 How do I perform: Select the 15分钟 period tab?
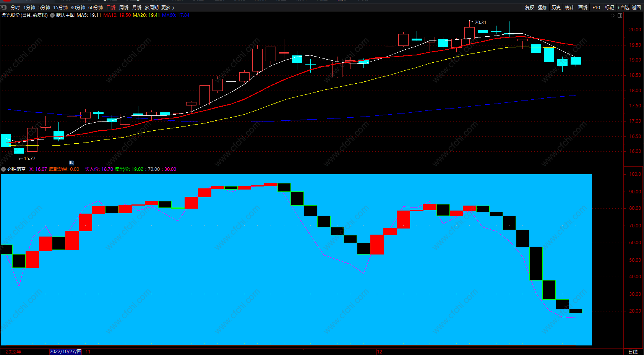click(60, 8)
